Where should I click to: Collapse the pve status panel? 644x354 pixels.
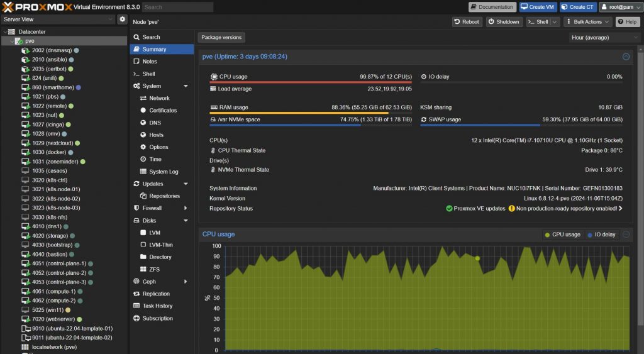pos(626,57)
